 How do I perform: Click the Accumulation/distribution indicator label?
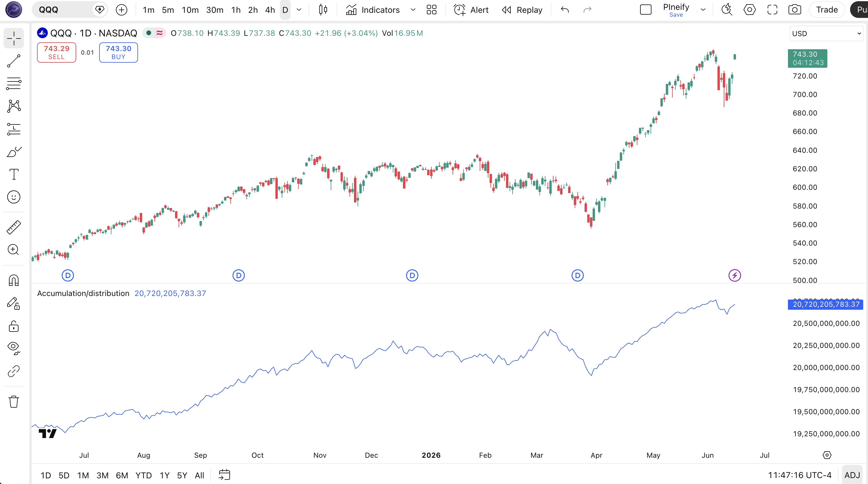pos(83,293)
